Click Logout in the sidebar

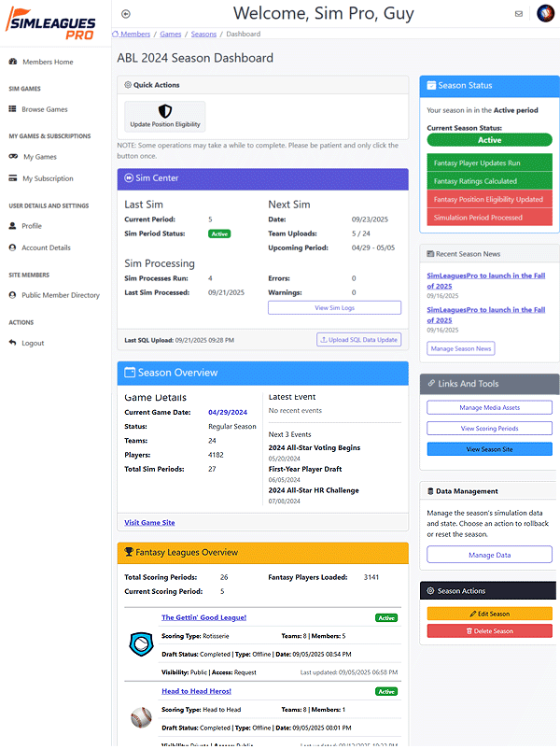point(33,343)
